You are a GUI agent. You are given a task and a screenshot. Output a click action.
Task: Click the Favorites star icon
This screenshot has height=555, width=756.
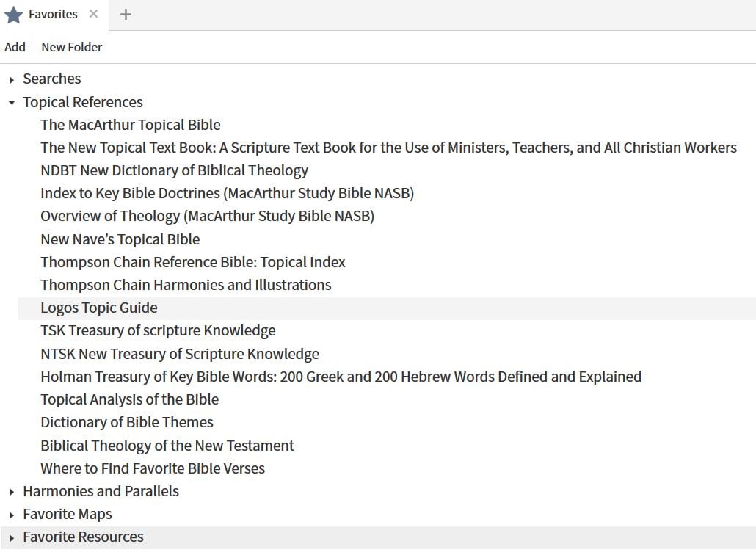[14, 15]
